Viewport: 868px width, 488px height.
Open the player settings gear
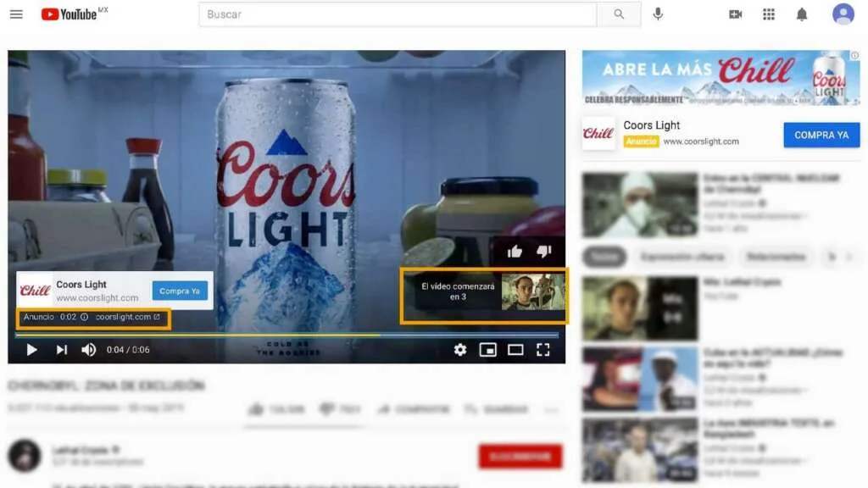[x=460, y=350]
